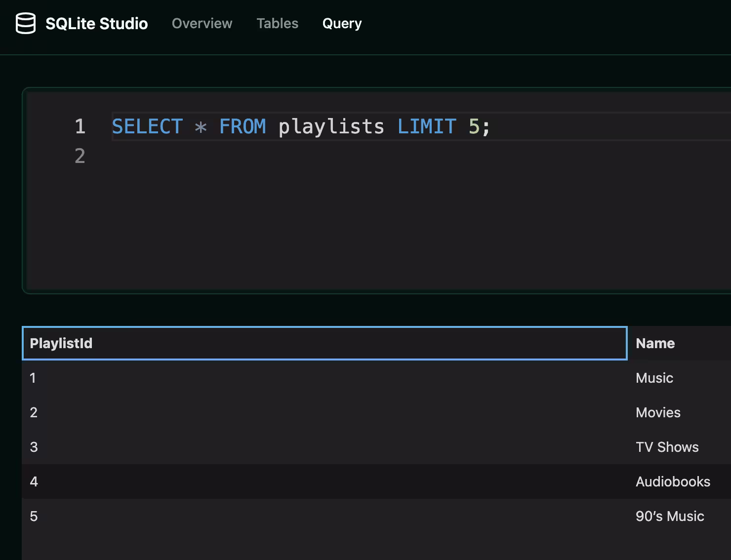Click PlaylistId value 1 in Music row
The height and width of the screenshot is (560, 731).
click(325, 378)
